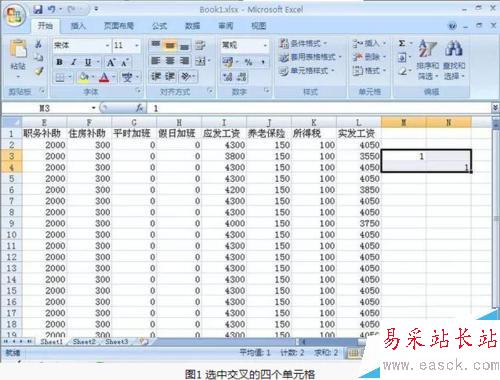500x380 pixels.
Task: Click the insert function fx icon
Action: [140, 108]
